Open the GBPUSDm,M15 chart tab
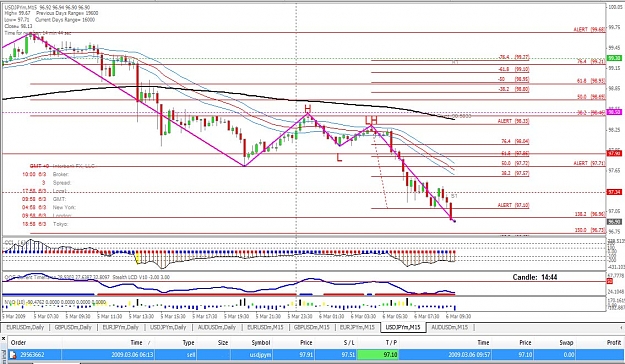The image size is (625, 364). pyautogui.click(x=312, y=327)
